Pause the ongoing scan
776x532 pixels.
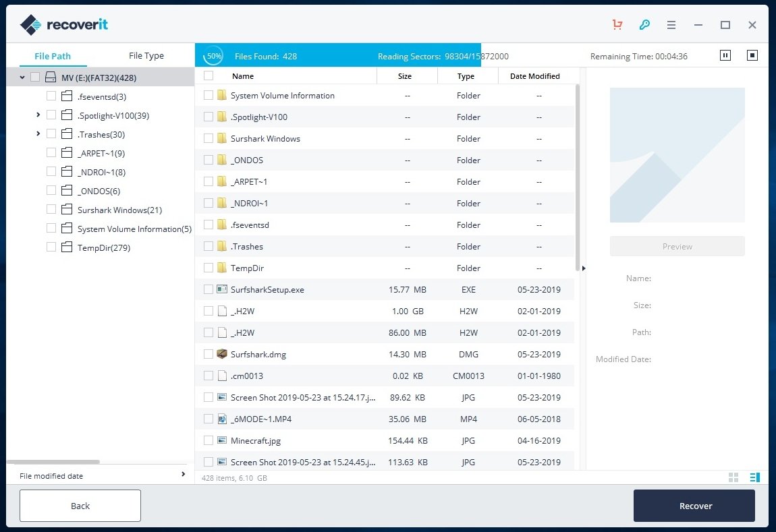click(x=725, y=56)
